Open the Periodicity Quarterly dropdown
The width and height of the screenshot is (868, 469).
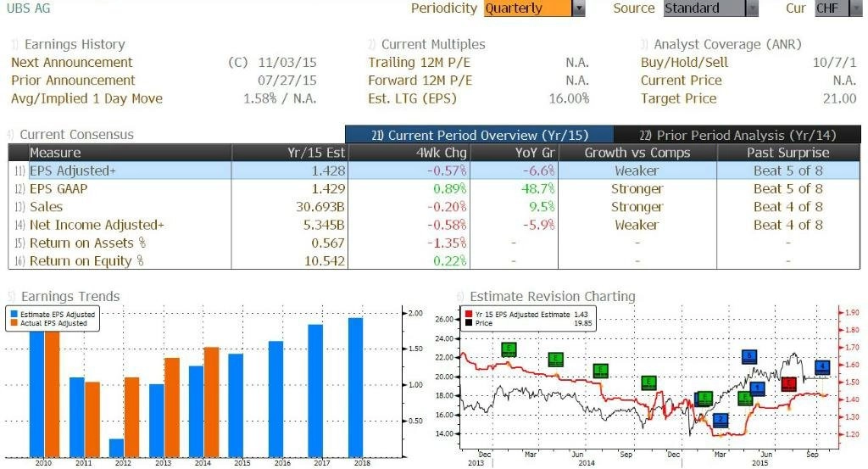535,8
